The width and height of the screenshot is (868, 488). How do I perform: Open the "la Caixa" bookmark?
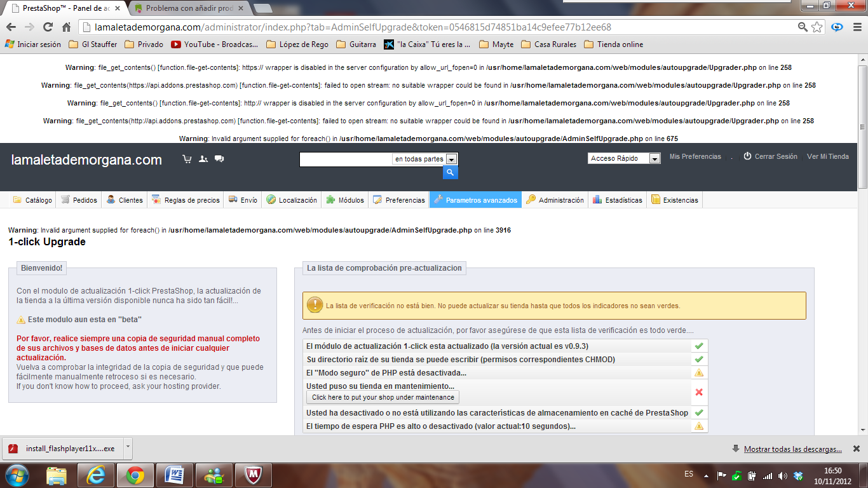(427, 44)
